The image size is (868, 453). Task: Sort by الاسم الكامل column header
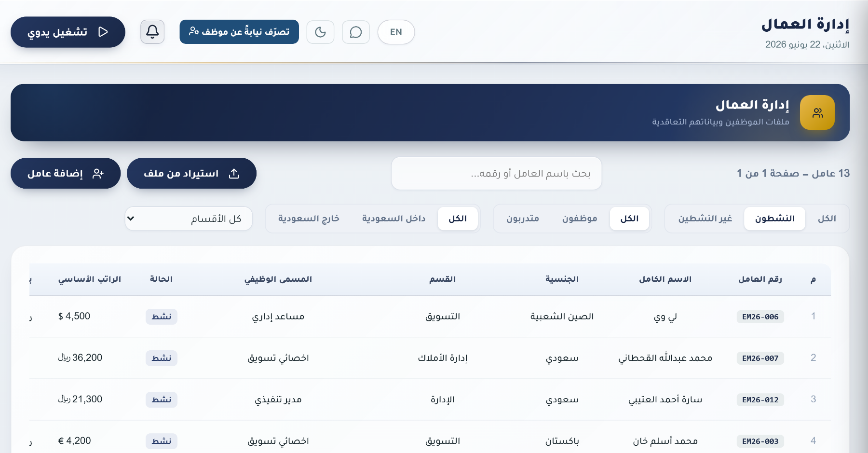coord(665,279)
